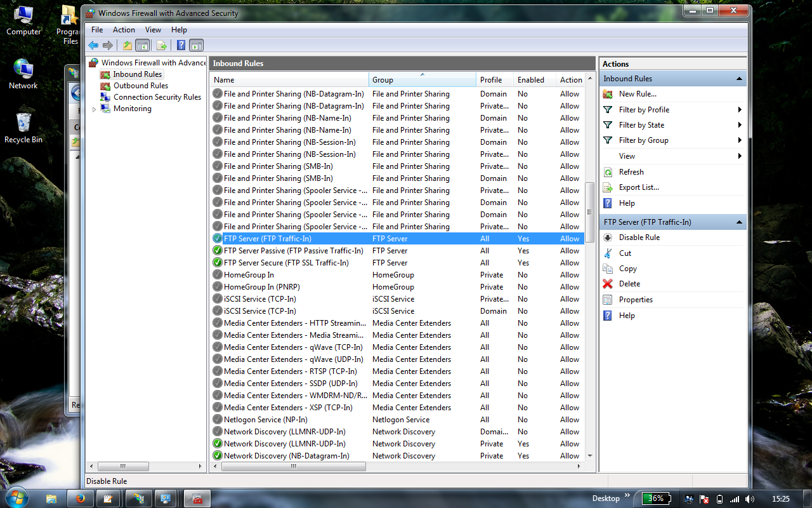The height and width of the screenshot is (508, 812).
Task: Expand hidden toolbar chevron next to Desktop
Action: point(627,495)
